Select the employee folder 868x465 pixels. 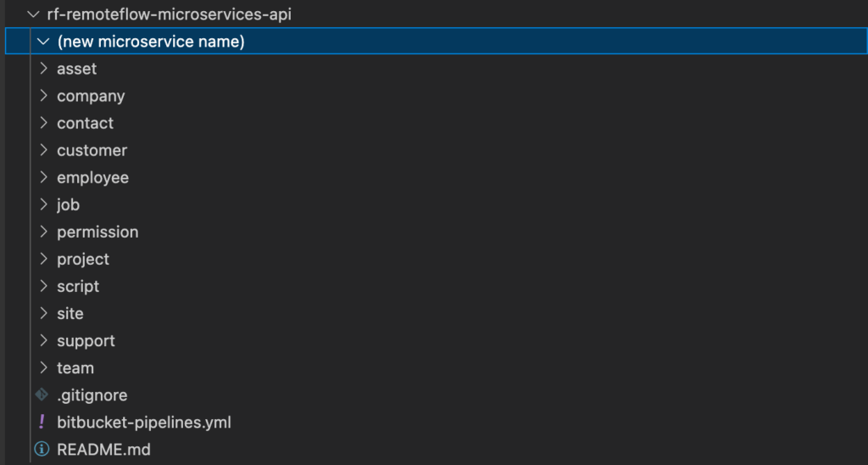(92, 177)
